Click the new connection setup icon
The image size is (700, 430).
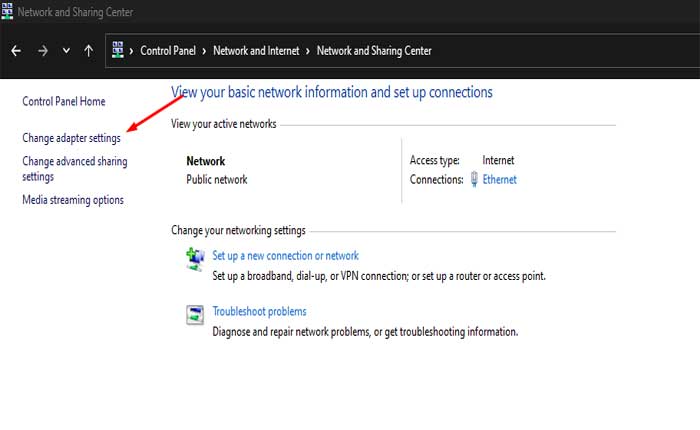pyautogui.click(x=195, y=259)
